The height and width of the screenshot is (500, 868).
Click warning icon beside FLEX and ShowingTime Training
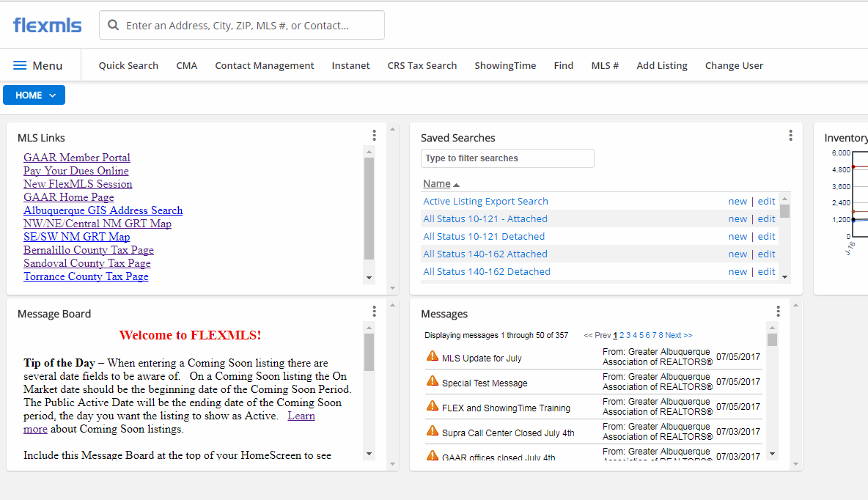[x=433, y=406]
